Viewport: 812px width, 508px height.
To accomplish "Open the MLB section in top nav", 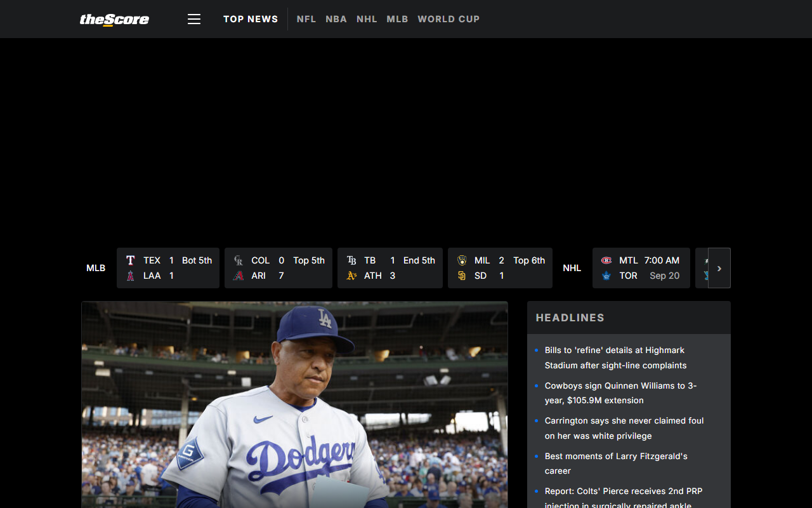I will pos(397,19).
